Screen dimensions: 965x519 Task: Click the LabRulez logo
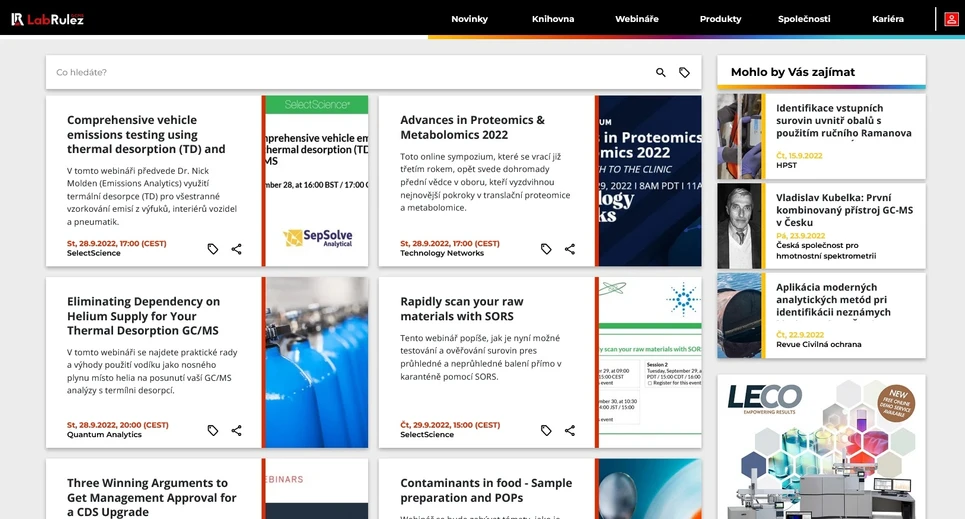tap(47, 19)
